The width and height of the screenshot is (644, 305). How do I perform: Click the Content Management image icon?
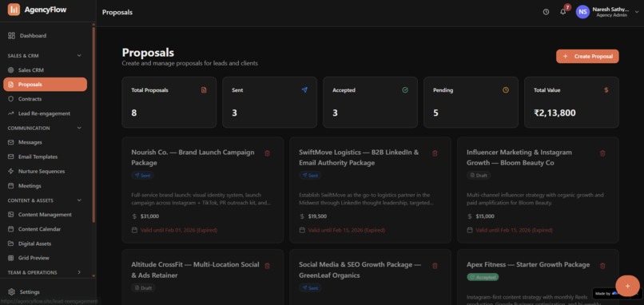point(10,215)
